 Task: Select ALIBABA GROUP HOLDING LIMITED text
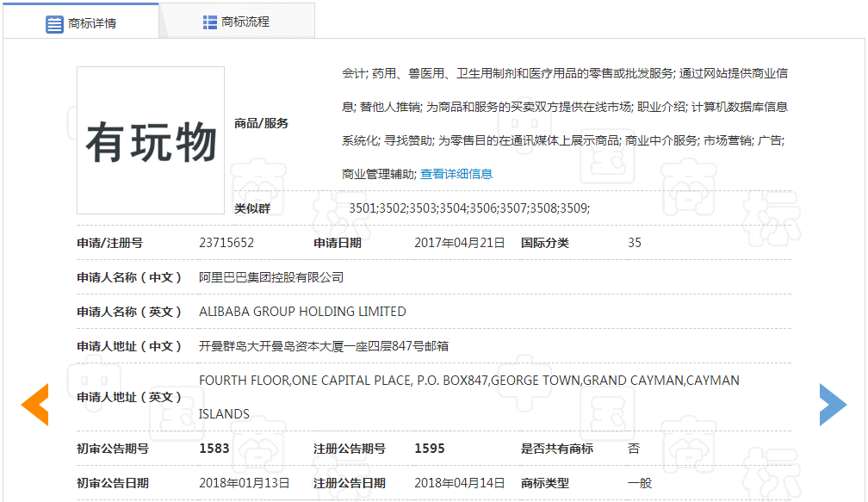(x=302, y=312)
